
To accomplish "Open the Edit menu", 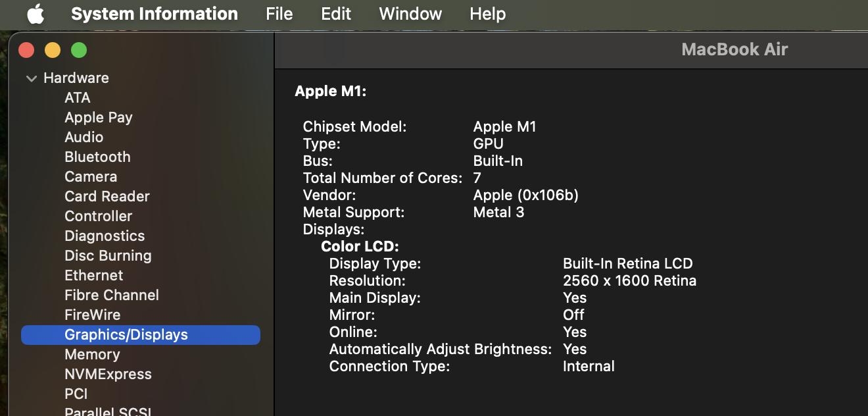I will pyautogui.click(x=335, y=14).
